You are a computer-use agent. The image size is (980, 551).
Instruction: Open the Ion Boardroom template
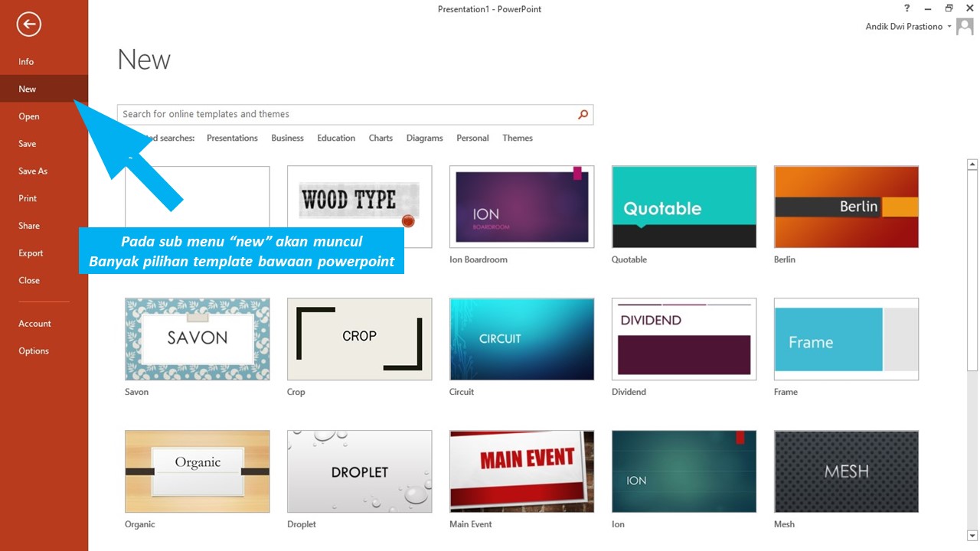pyautogui.click(x=521, y=205)
